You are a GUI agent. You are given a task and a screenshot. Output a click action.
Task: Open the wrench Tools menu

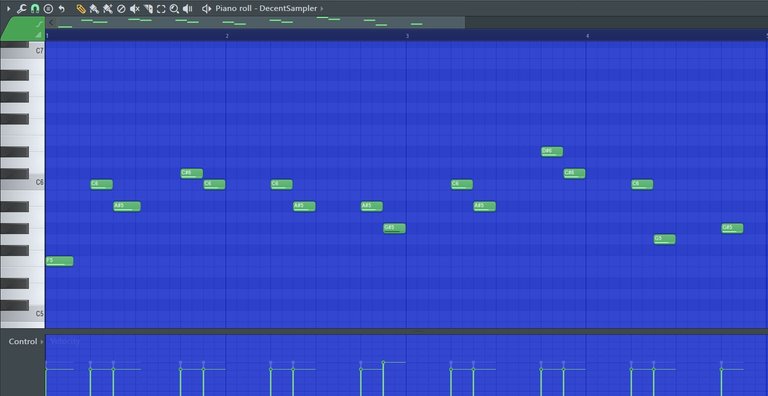[x=21, y=8]
